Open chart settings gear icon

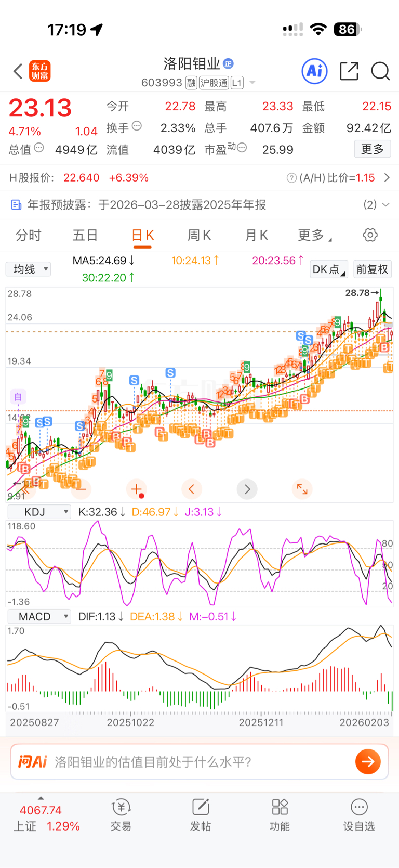coord(370,235)
